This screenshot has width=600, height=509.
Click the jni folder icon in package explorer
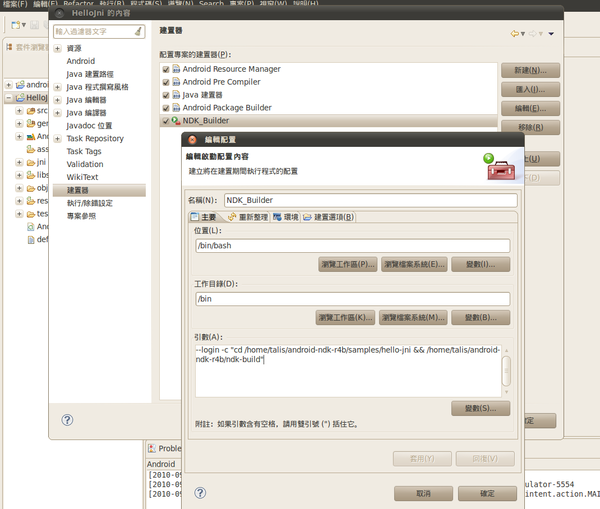pyautogui.click(x=31, y=162)
